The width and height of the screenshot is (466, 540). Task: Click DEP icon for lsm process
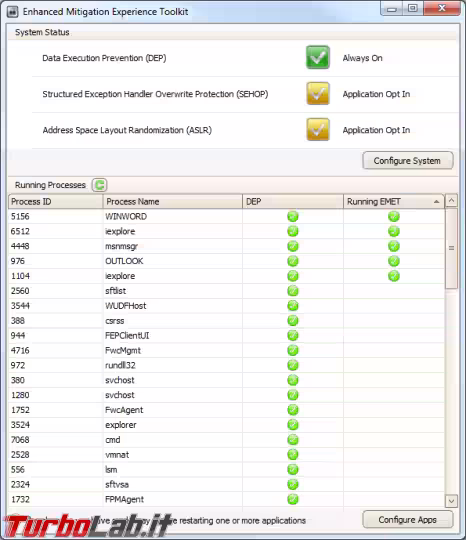coord(293,469)
